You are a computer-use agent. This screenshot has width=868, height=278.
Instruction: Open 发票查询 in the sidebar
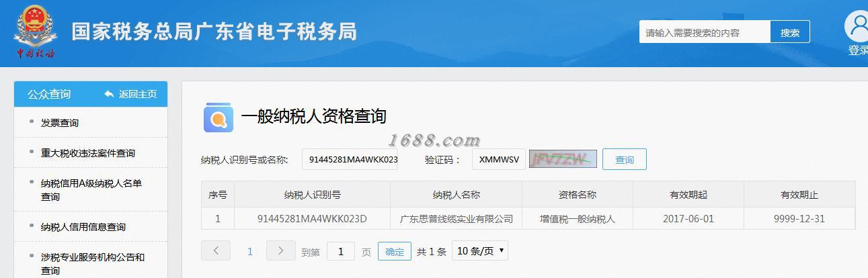[60, 123]
